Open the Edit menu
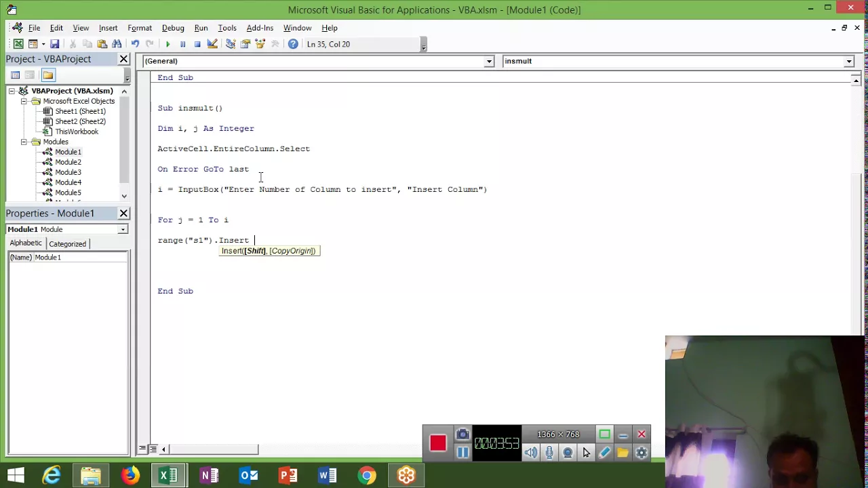868x488 pixels. [x=56, y=28]
